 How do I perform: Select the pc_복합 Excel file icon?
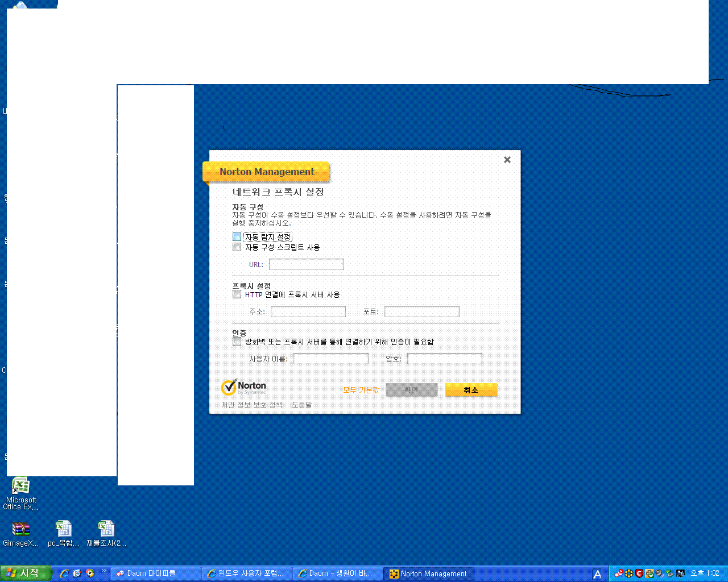[x=64, y=534]
